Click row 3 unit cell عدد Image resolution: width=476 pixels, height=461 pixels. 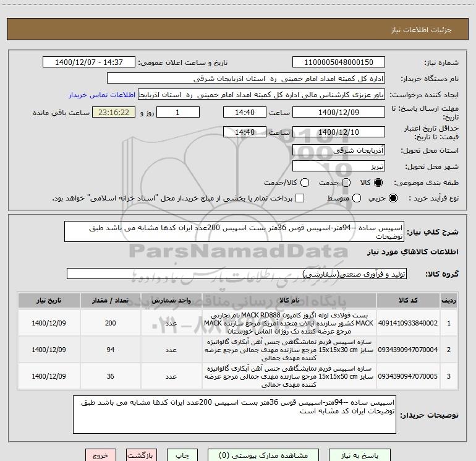point(171,376)
